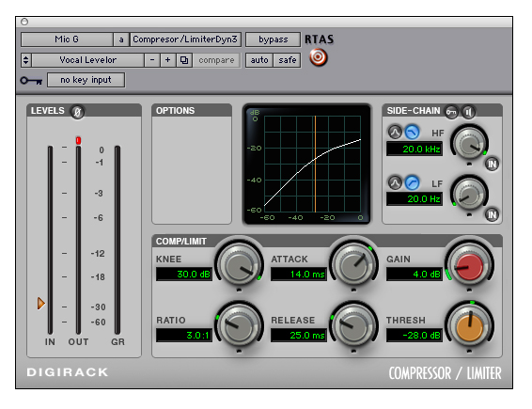Click the 3.0:1 ratio value field
Screen dimensions: 532x409
[x=184, y=335]
